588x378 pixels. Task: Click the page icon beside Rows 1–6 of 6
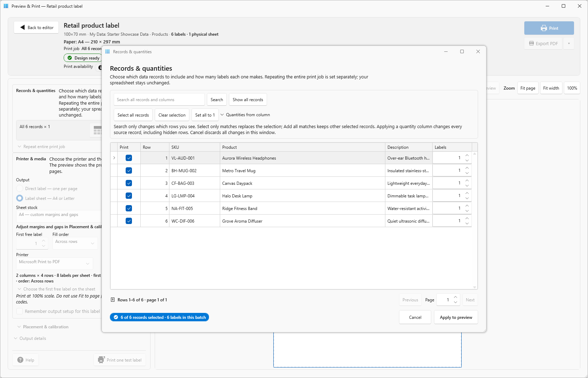[x=113, y=300]
